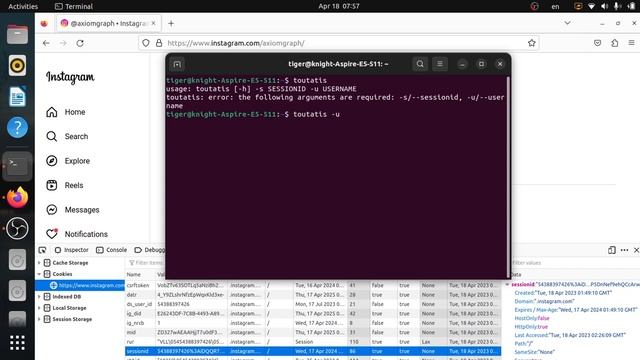Open the Terminal app menu in top bar

[x=74, y=6]
